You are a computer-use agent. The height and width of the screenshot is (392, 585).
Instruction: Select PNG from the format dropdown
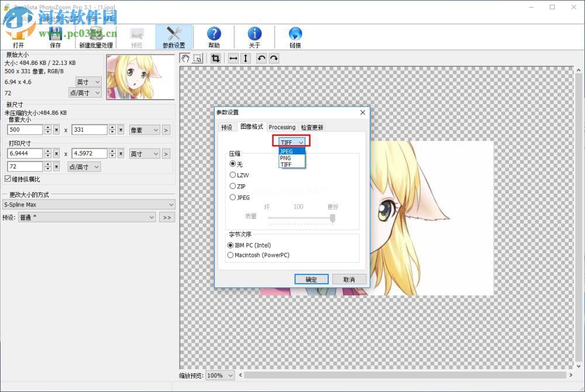coord(285,157)
